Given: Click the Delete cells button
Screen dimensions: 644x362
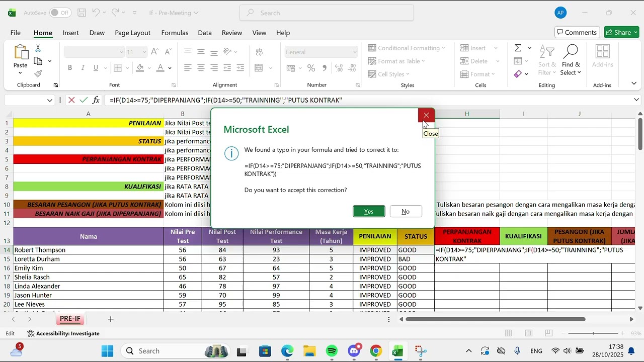Looking at the screenshot, I should (x=474, y=61).
